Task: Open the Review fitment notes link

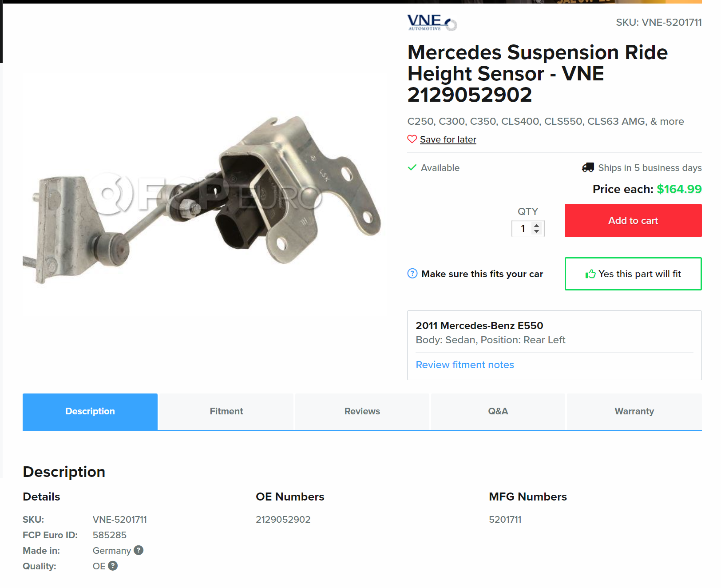Action: [464, 365]
